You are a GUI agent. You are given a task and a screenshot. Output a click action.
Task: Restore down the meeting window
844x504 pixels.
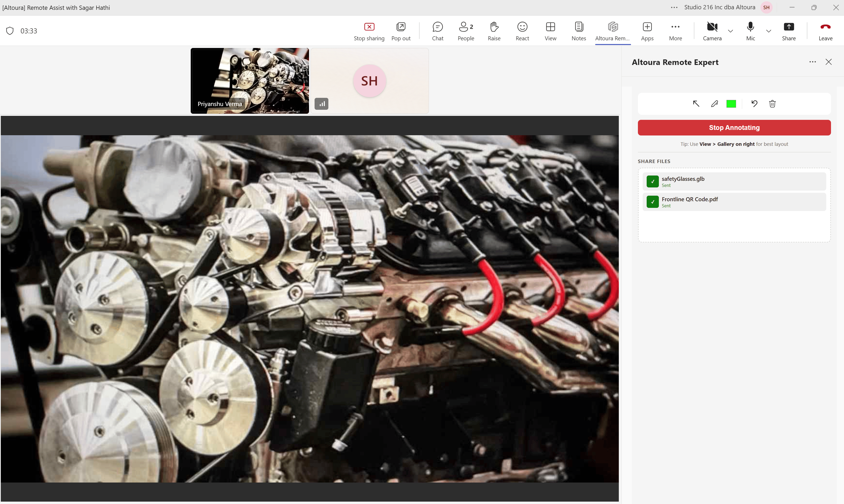click(x=814, y=7)
